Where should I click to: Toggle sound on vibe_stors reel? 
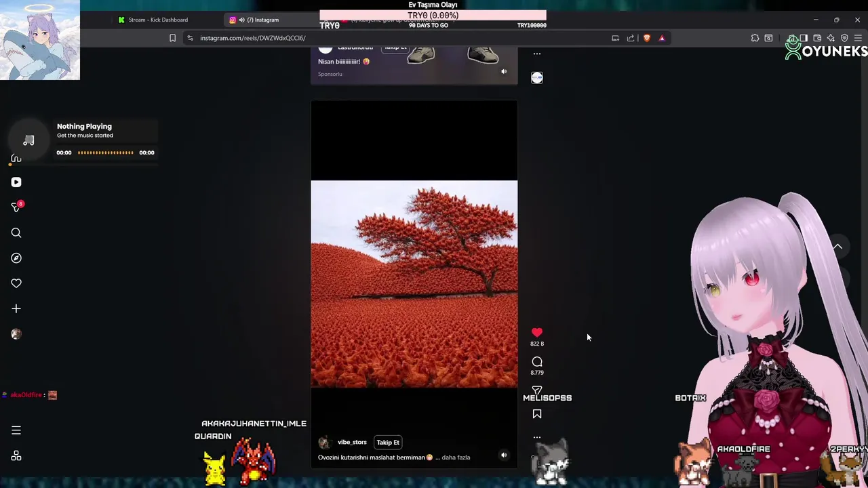(504, 455)
